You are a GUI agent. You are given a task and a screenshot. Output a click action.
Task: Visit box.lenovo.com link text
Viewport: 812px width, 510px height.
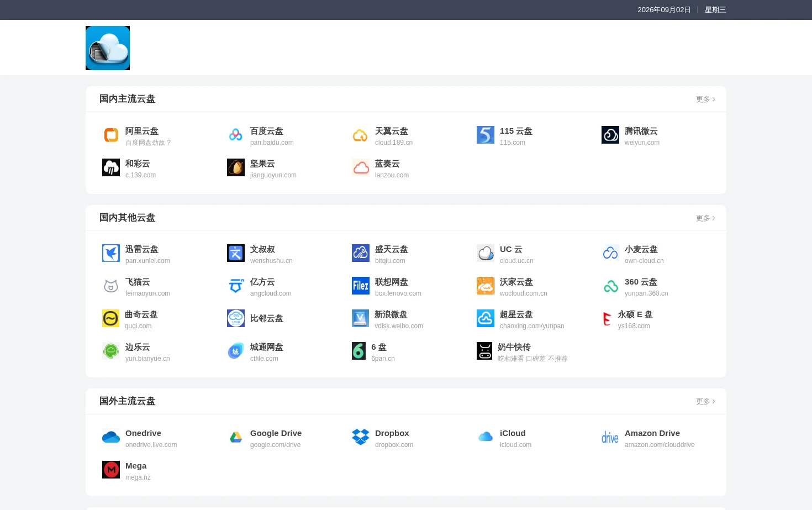(398, 293)
